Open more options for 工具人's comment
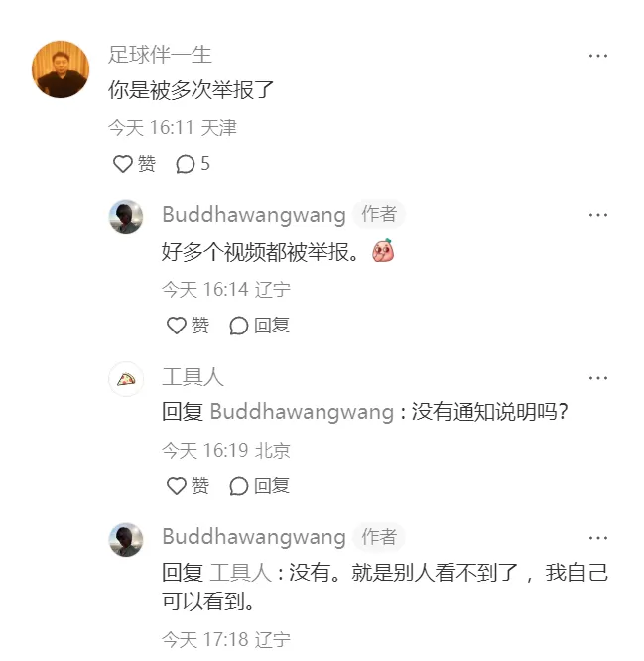Screen dimensions: 644x661 pos(598,378)
